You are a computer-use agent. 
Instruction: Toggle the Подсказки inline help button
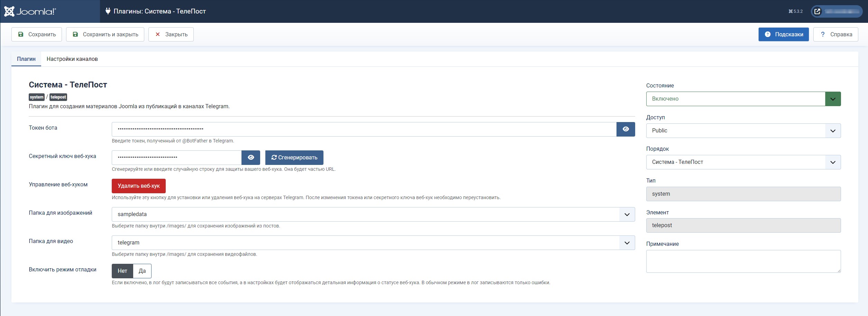pyautogui.click(x=783, y=35)
